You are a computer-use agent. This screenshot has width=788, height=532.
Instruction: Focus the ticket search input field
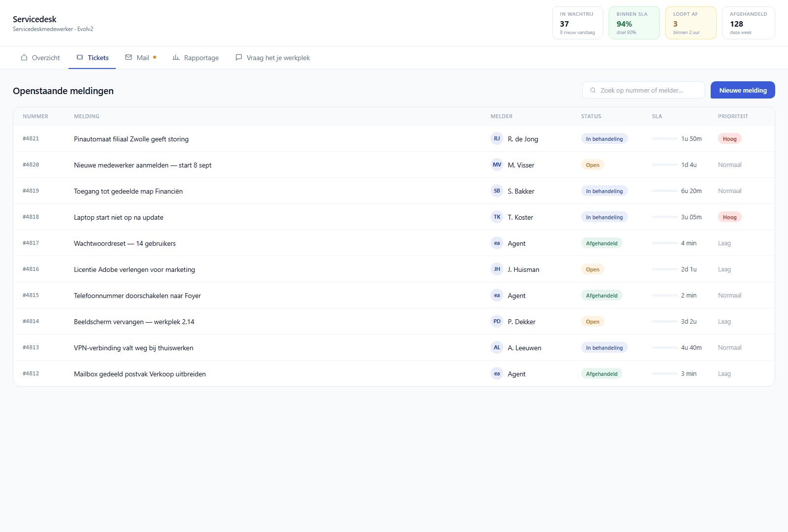point(644,90)
